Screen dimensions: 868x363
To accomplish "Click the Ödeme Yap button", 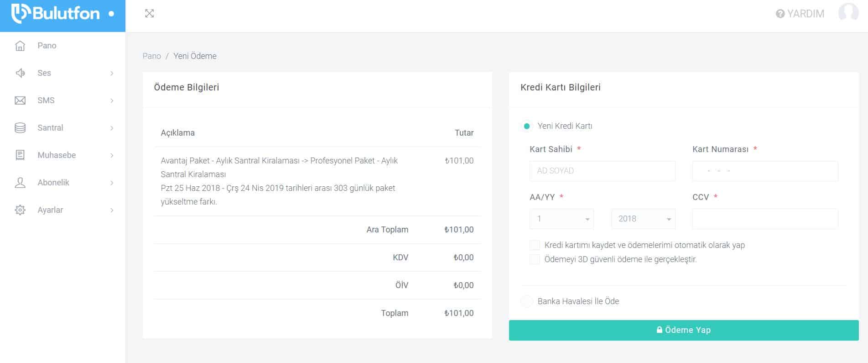I will pos(684,330).
